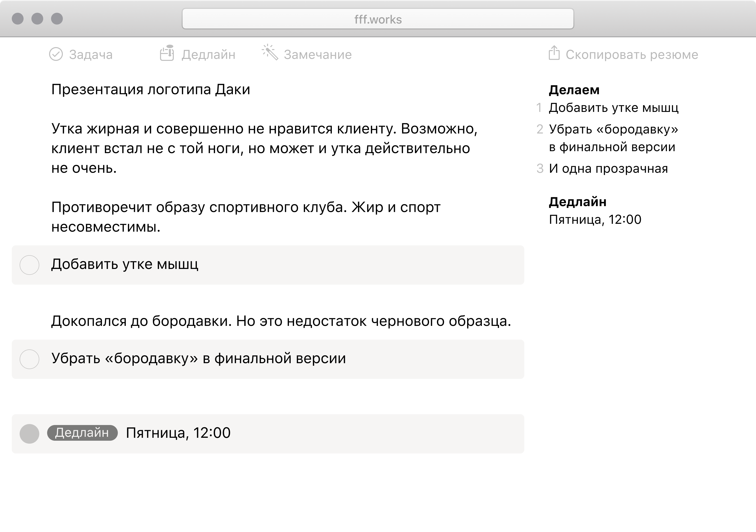This screenshot has width=756, height=532.
Task: Click the 'Докопался до бородавки' note text
Action: click(281, 321)
